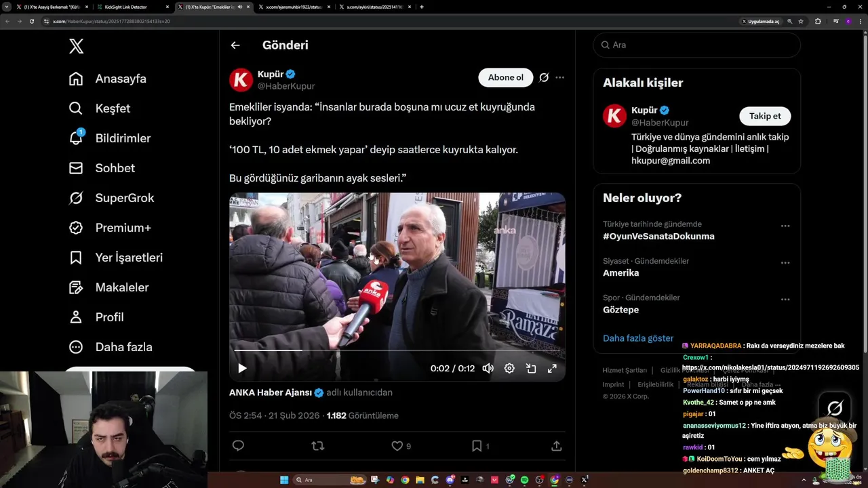
Task: Reload the page
Action: (x=31, y=21)
